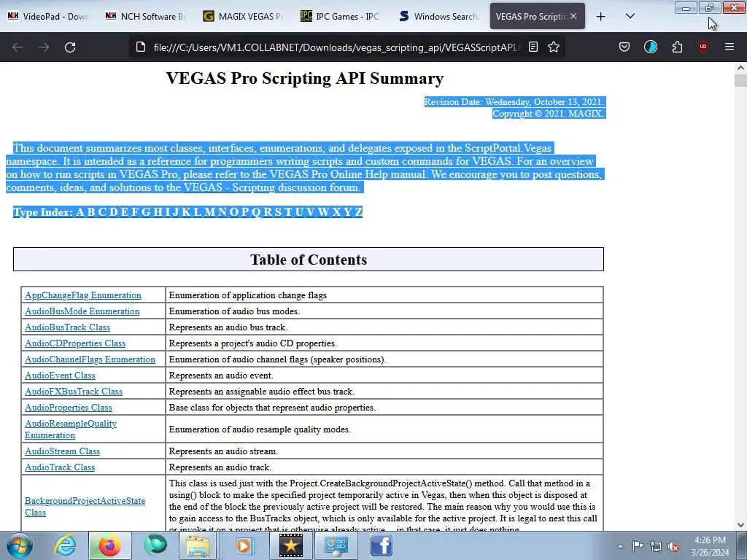Click the browser forward arrow
This screenshot has height=560, width=747.
pyautogui.click(x=44, y=47)
